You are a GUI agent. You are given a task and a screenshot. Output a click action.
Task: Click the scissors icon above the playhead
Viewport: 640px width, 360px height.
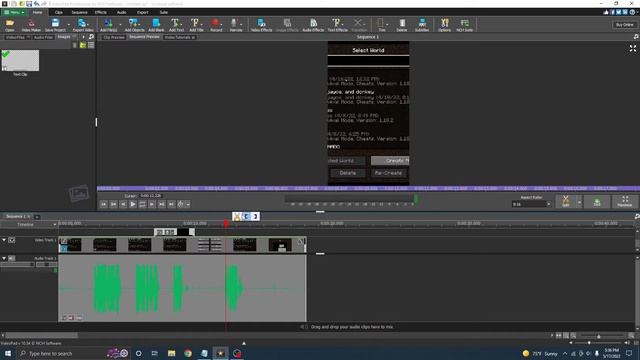point(237,216)
